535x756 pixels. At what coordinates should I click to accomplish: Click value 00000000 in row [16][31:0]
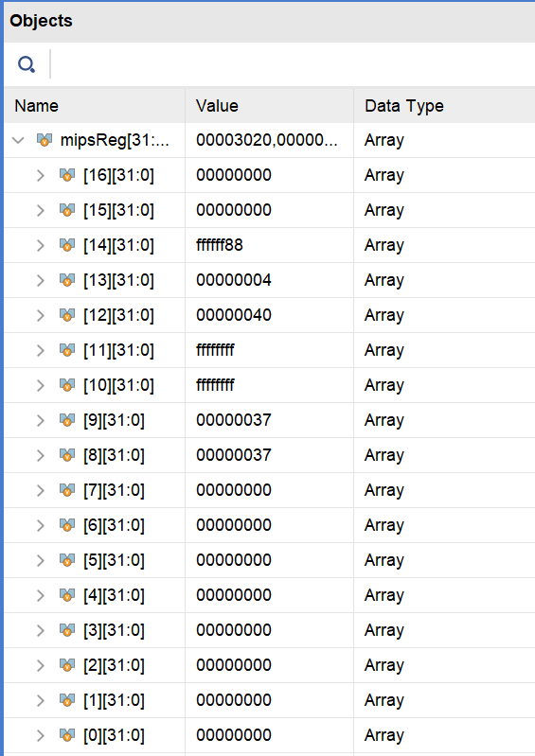click(234, 175)
